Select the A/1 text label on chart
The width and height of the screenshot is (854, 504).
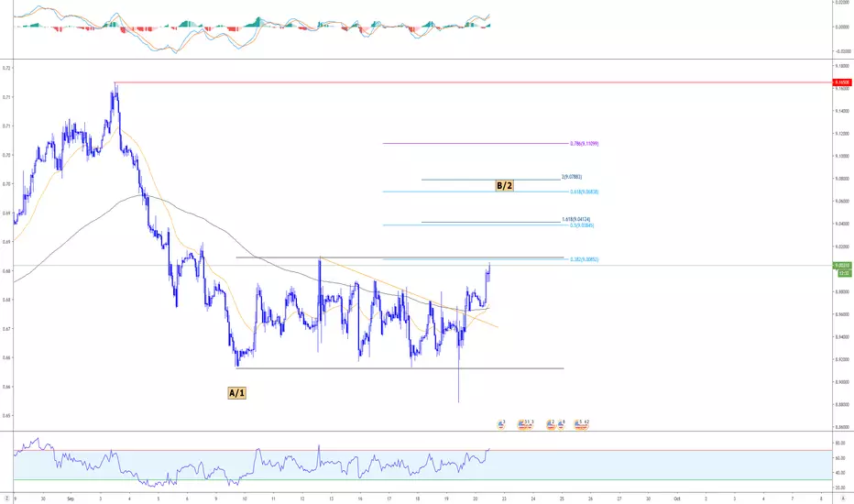click(237, 393)
